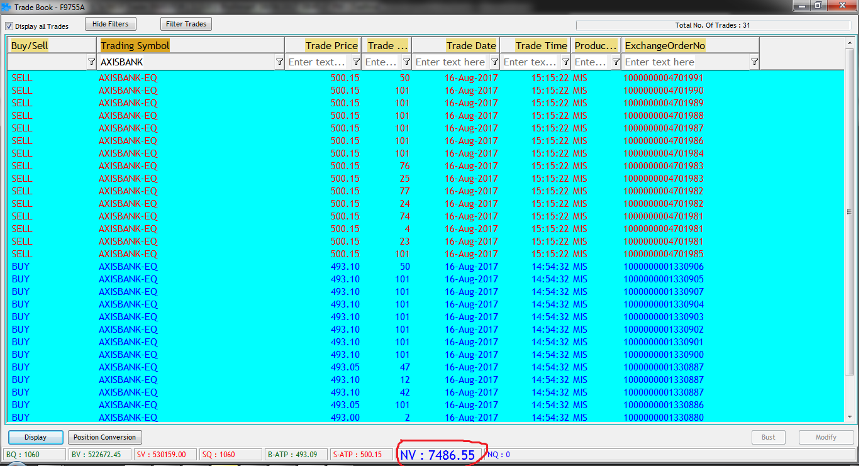Click the Modify button
The image size is (868, 466).
[x=826, y=437]
